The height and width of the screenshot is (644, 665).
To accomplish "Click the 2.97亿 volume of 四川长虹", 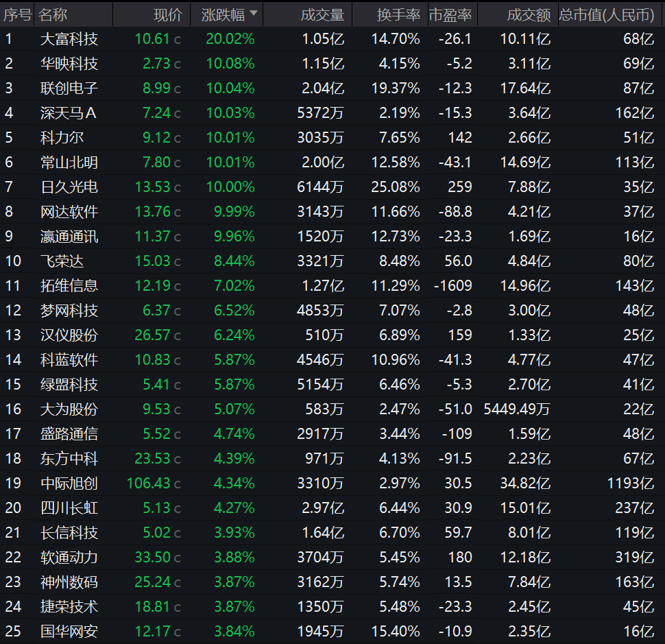I will pyautogui.click(x=323, y=508).
